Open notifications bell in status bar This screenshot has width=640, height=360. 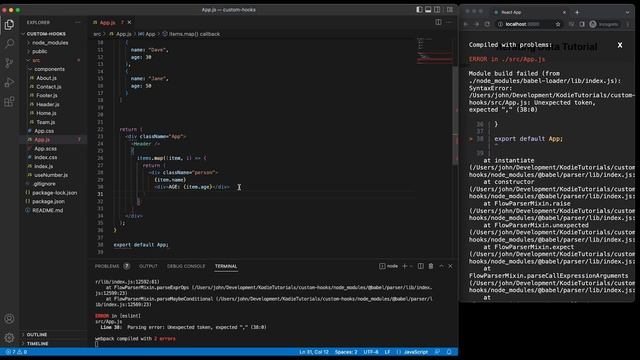pos(449,352)
